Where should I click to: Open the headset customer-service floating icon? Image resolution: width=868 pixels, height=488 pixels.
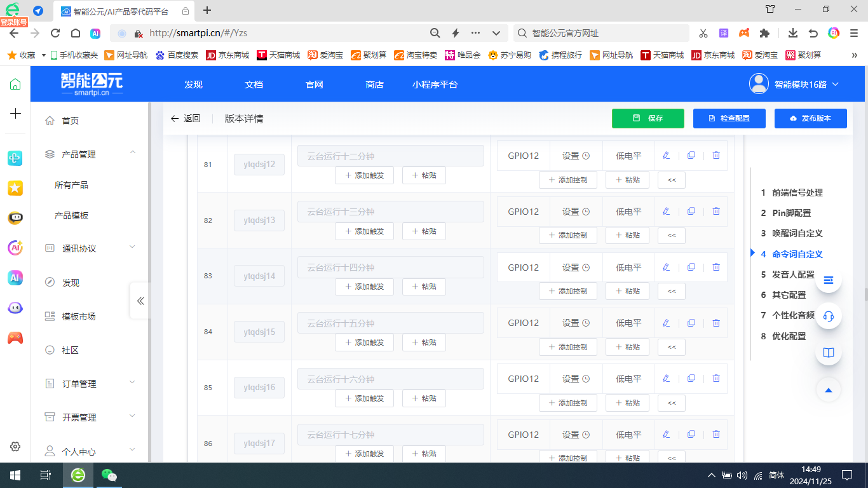click(x=828, y=315)
